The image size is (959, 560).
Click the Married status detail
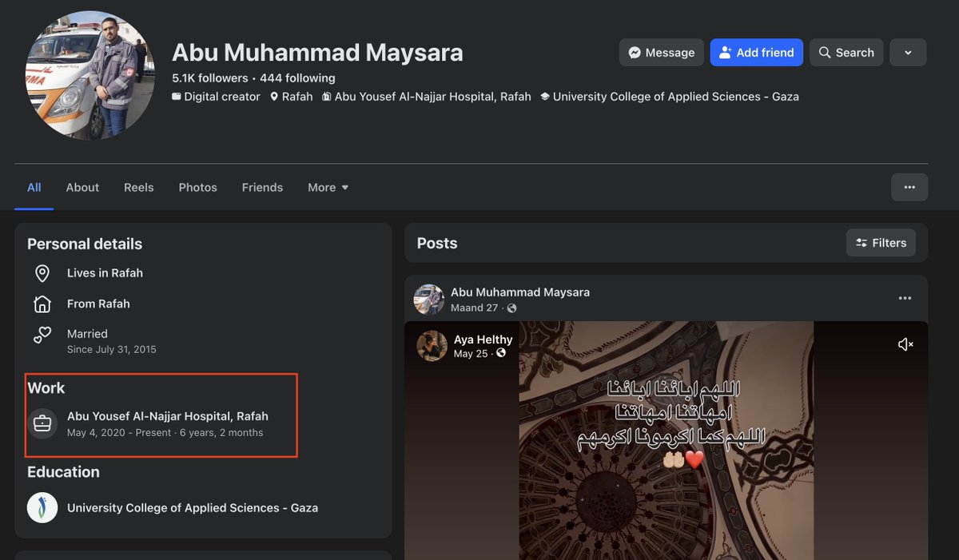(x=87, y=334)
